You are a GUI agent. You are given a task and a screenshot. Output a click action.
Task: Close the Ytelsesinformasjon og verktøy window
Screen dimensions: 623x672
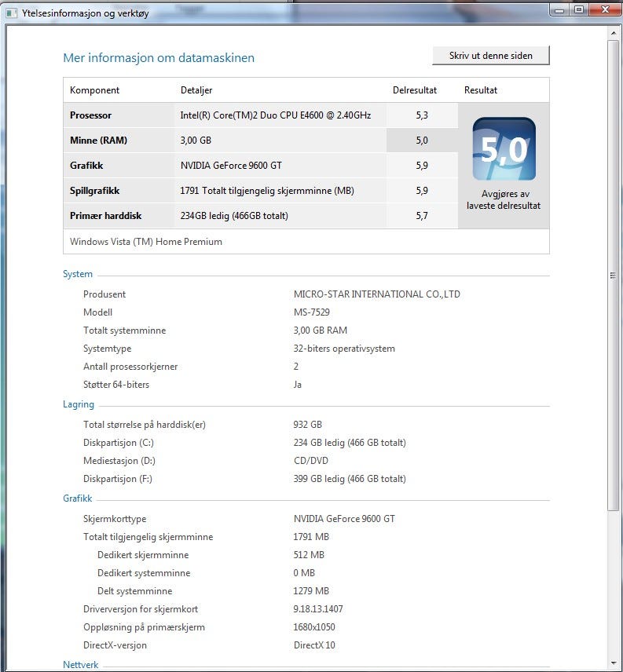[604, 9]
